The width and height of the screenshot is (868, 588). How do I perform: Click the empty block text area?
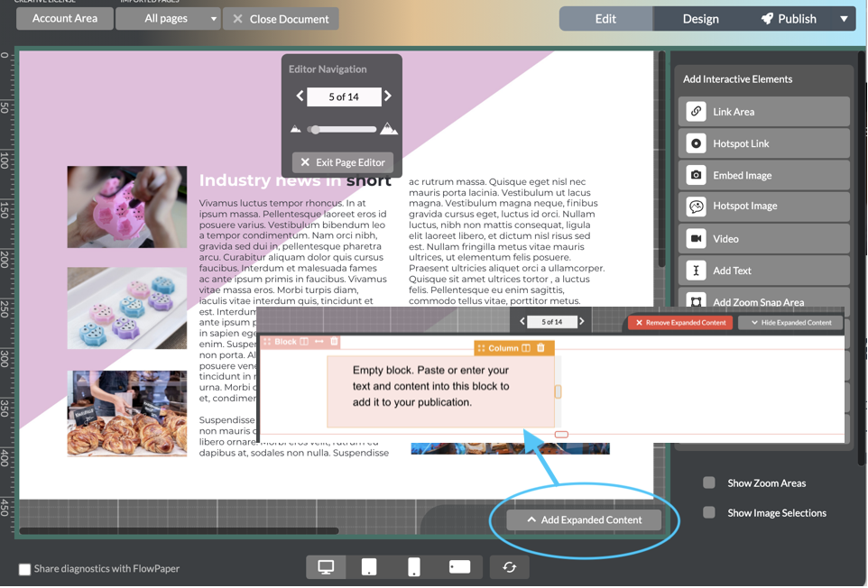(440, 391)
